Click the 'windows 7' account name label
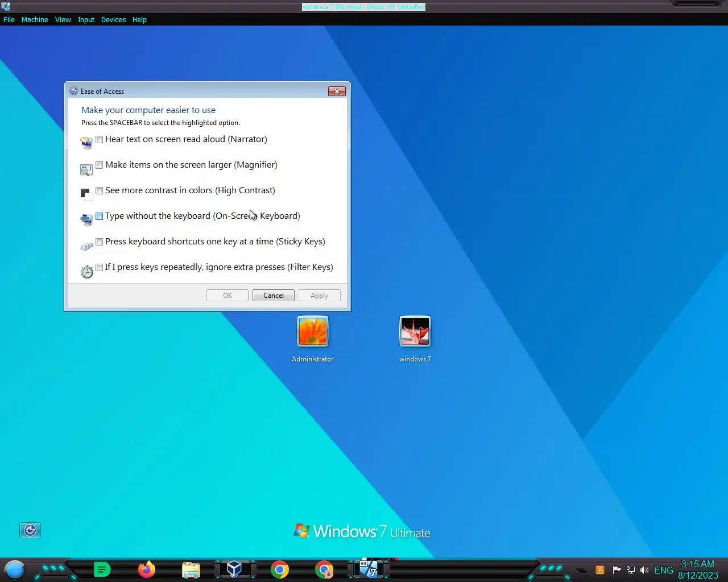 click(415, 359)
